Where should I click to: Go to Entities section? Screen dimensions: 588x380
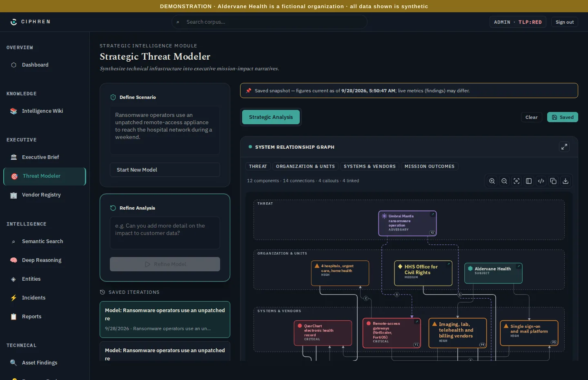point(45,279)
